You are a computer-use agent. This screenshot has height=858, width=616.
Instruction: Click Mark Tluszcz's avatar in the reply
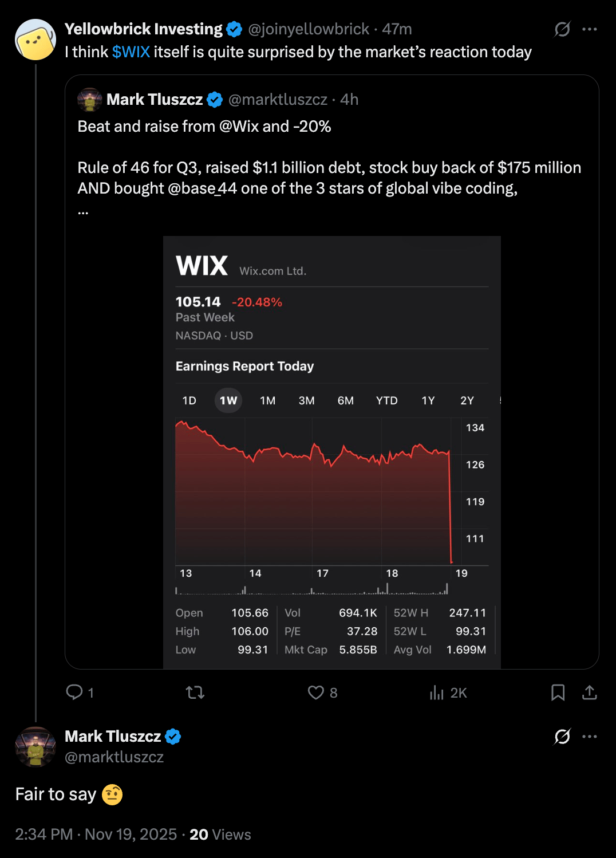click(x=35, y=746)
